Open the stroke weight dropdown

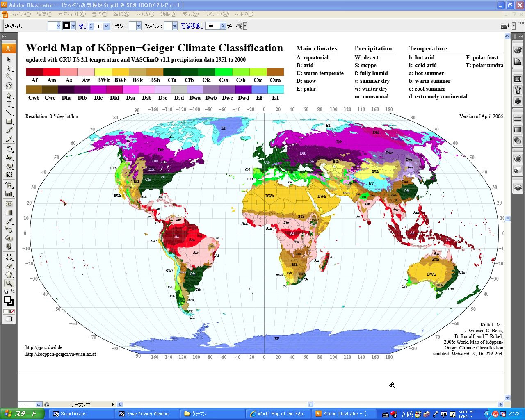click(107, 26)
